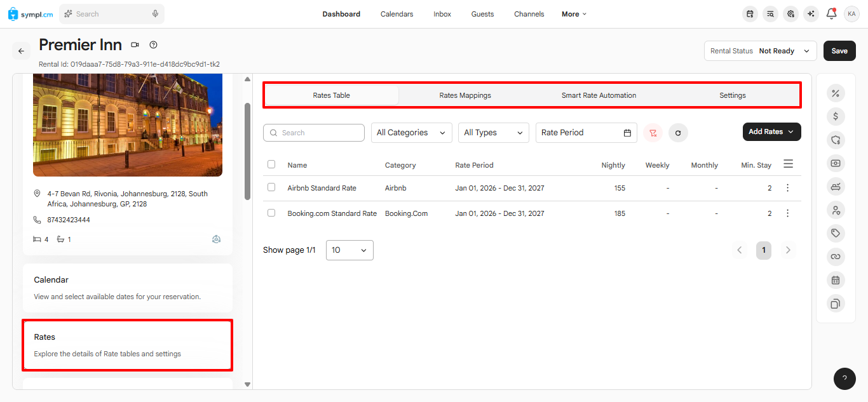Image resolution: width=868 pixels, height=402 pixels.
Task: Open row actions for Booking.com Standard Rate
Action: [788, 213]
